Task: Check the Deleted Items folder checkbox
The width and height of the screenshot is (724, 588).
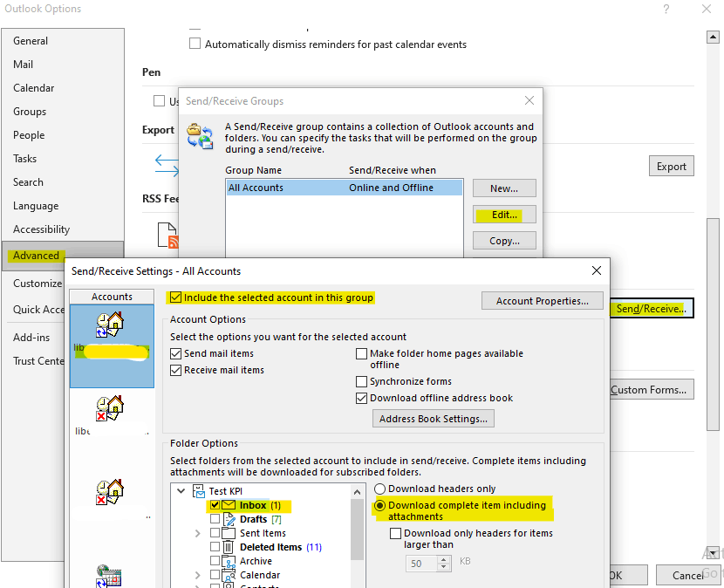Action: [215, 546]
